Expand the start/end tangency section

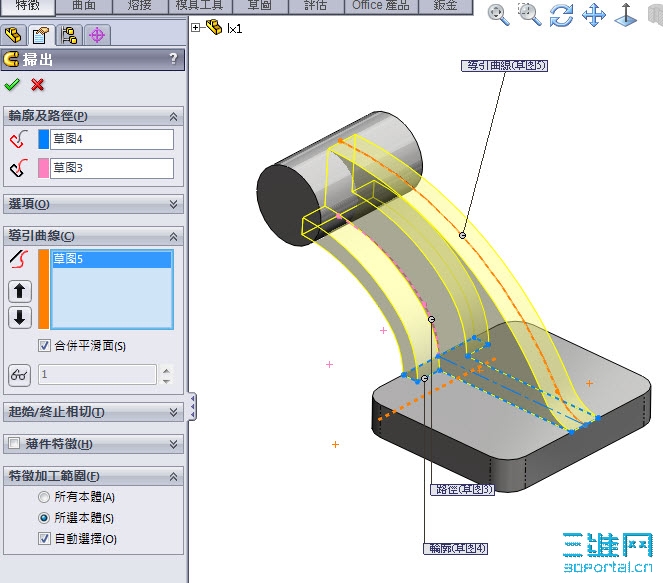point(173,411)
